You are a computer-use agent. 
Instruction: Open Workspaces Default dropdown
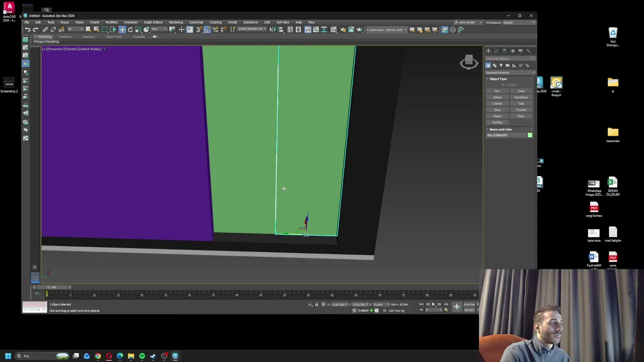[518, 22]
